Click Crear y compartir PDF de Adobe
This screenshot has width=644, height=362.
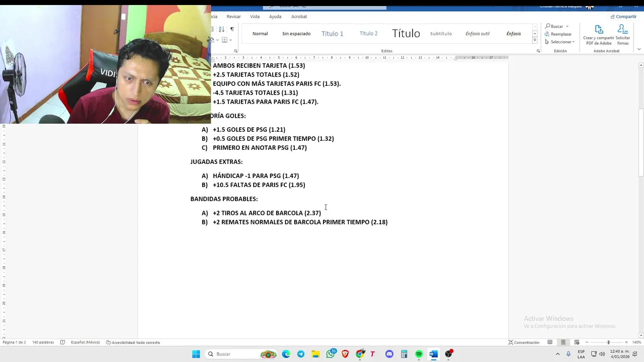coord(599,35)
